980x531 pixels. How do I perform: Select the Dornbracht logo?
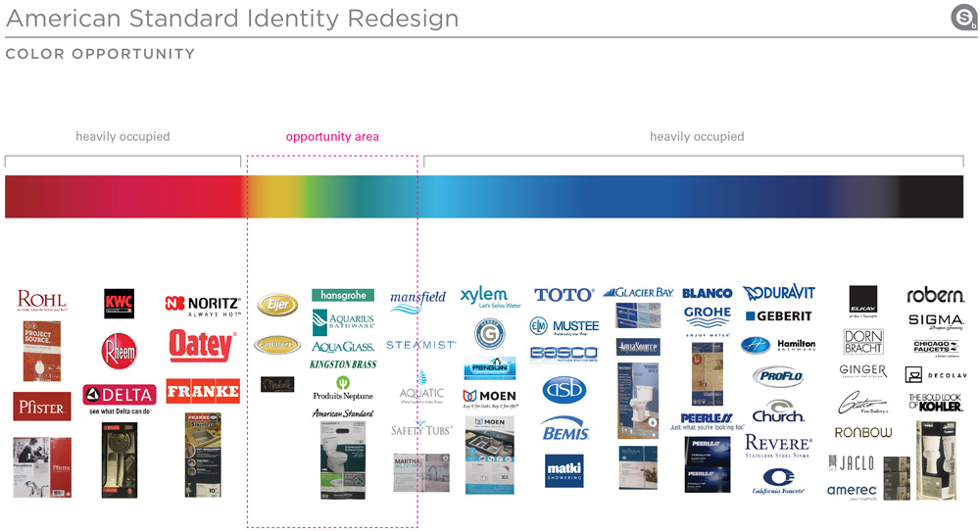[x=863, y=342]
